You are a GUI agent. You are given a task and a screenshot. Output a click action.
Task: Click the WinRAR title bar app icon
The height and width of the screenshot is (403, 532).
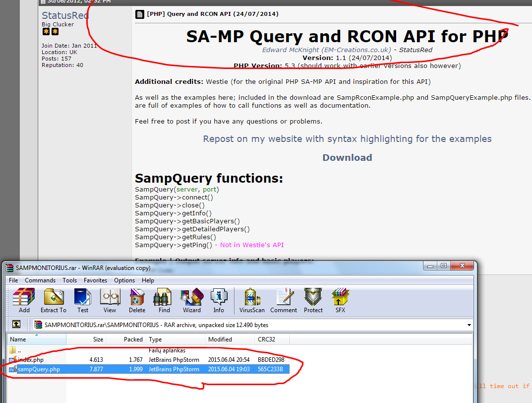pos(9,268)
